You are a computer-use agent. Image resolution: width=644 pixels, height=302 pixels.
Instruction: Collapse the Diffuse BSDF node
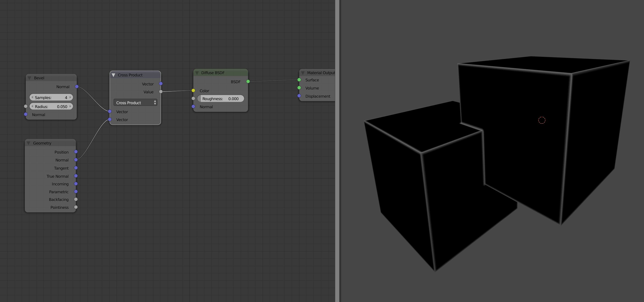(x=197, y=73)
